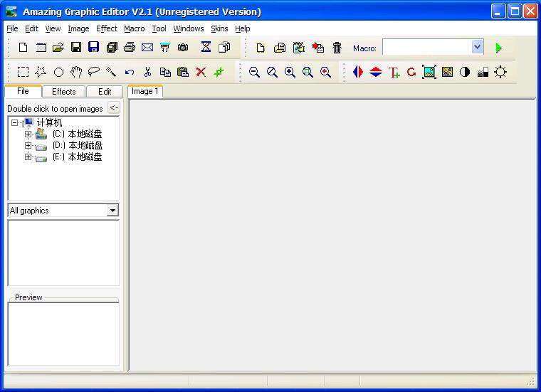Open the Macro menu
The image size is (541, 392).
pos(135,28)
